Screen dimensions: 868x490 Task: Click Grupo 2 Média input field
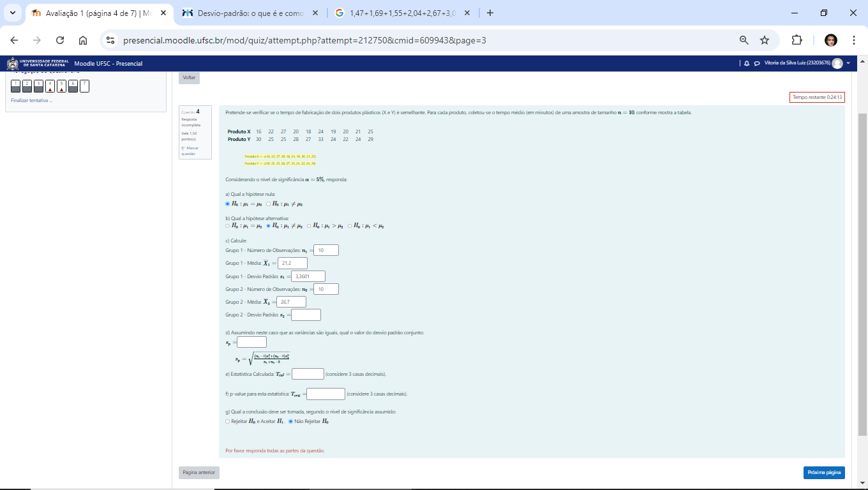point(291,302)
